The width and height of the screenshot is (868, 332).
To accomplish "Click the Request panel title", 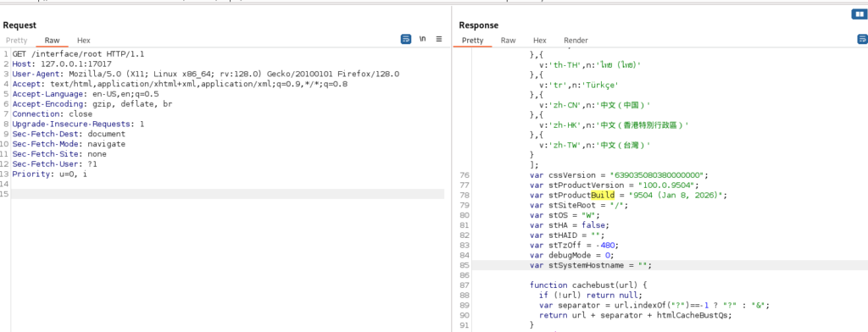I will (19, 25).
